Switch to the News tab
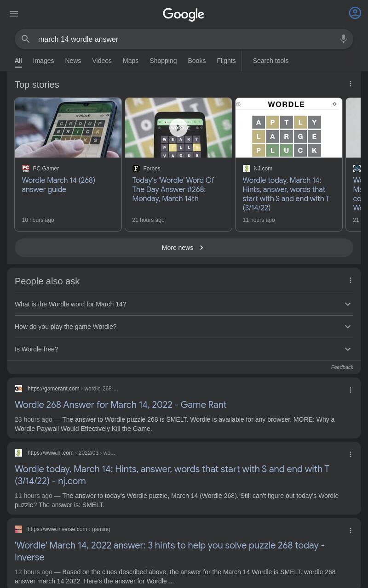Image resolution: width=368 pixels, height=588 pixels. [73, 61]
